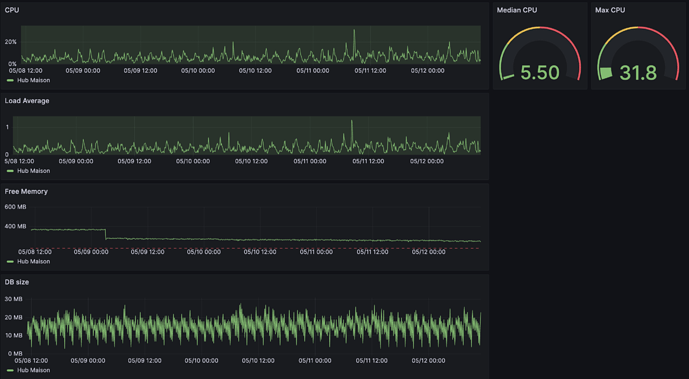Open the Free Memory panel title
The image size is (689, 379).
tap(26, 191)
